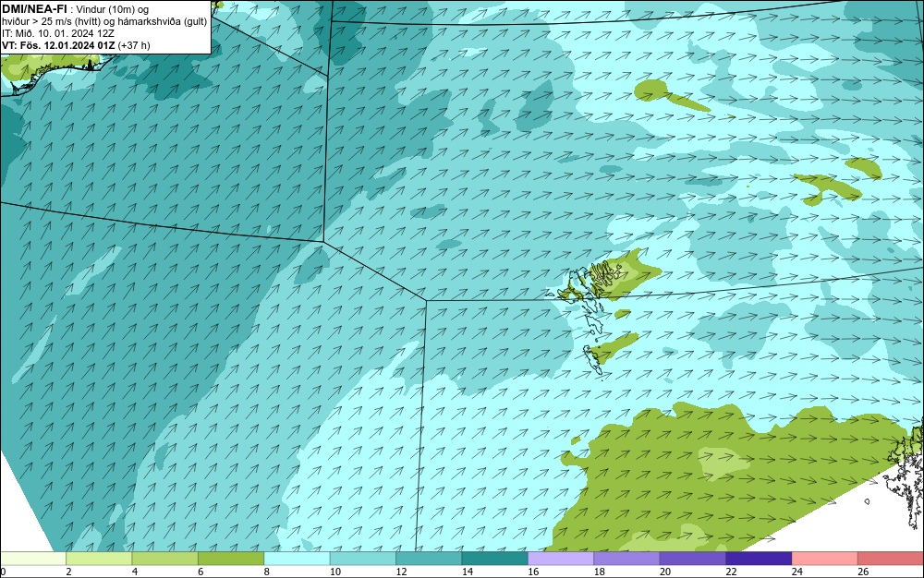Click the 24-26 m/s light pink legend swatch
The image size is (924, 578).
click(x=825, y=559)
